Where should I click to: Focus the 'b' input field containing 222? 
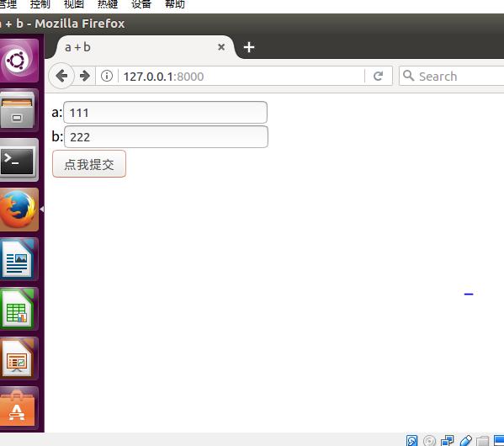click(166, 137)
